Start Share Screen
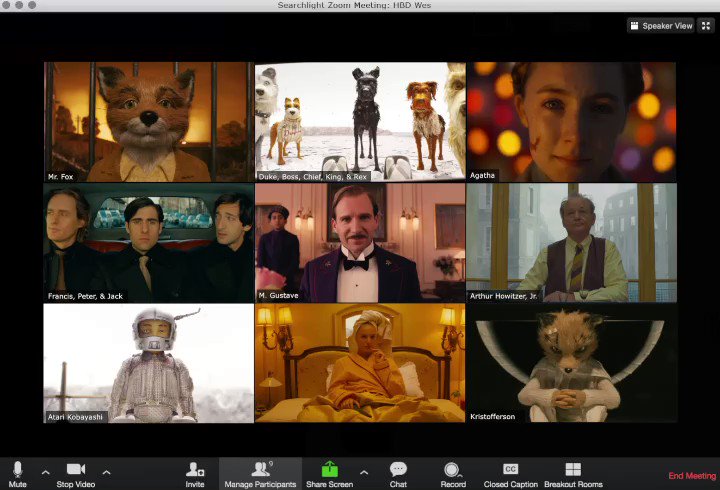Viewport: 720px width, 490px height. pos(330,475)
